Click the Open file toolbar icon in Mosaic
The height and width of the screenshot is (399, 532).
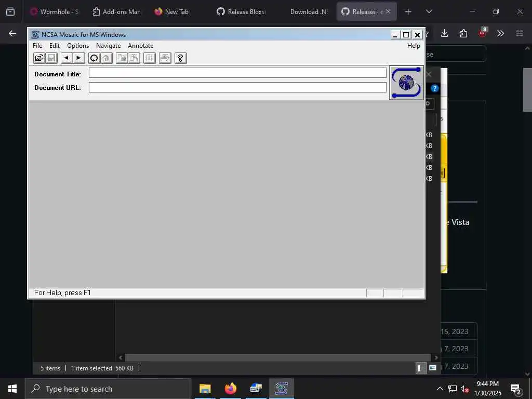pyautogui.click(x=39, y=58)
